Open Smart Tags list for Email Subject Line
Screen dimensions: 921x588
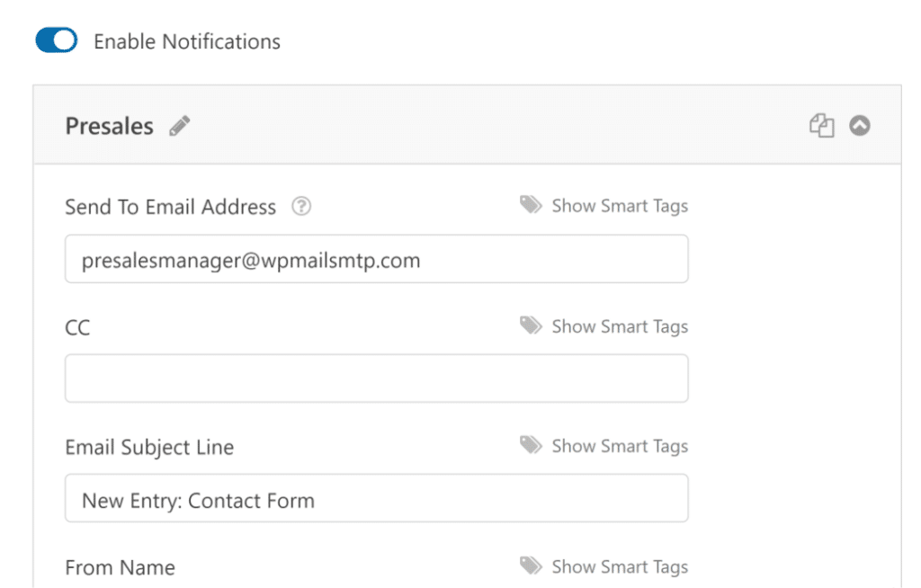(620, 445)
